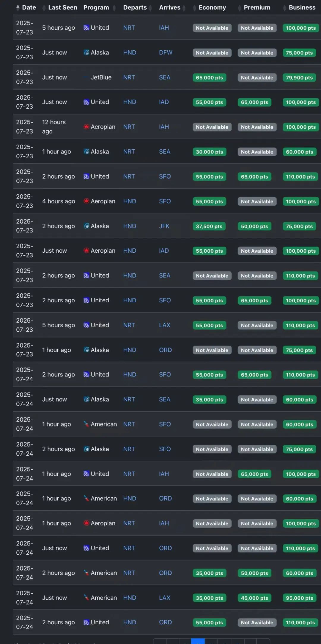321x644 pixels.
Task: Click sort arrows next to Arrives
Action: click(x=184, y=8)
